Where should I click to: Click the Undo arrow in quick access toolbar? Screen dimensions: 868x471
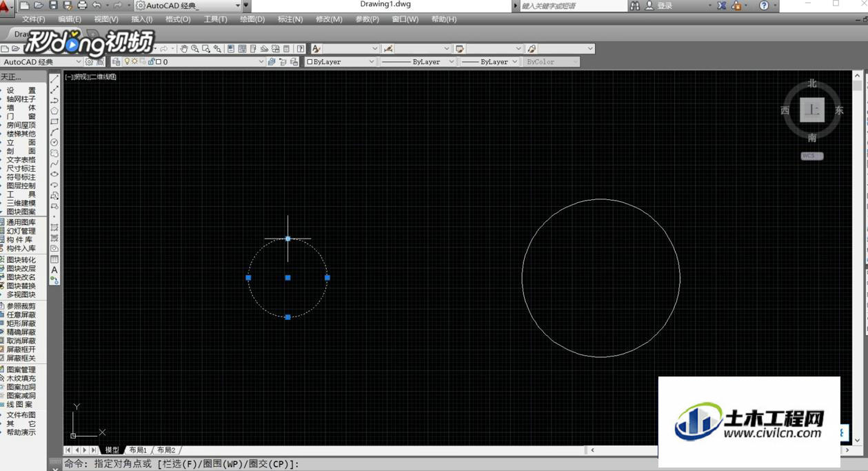(x=97, y=6)
